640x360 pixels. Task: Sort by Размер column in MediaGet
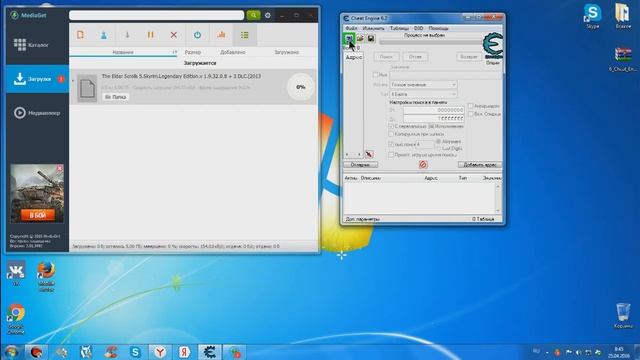click(193, 52)
